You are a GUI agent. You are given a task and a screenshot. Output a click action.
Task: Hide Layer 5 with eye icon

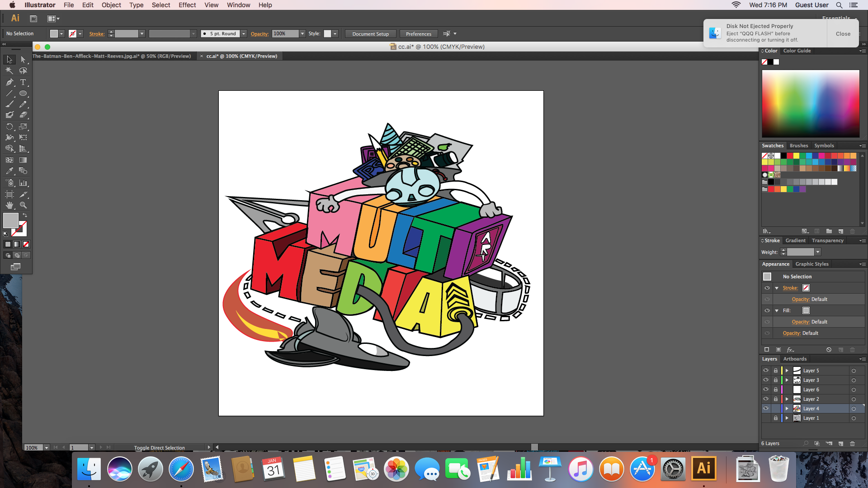coord(766,371)
